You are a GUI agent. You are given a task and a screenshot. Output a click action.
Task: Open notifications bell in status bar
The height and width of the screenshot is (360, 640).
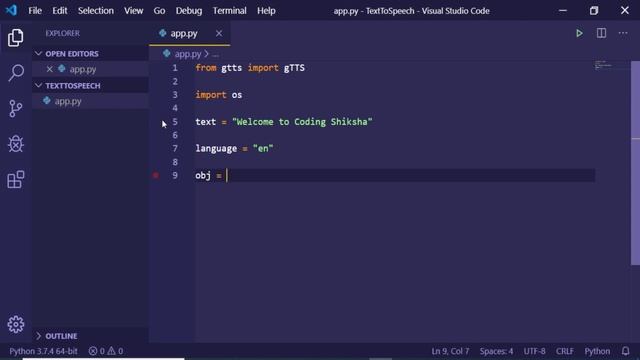tap(625, 351)
